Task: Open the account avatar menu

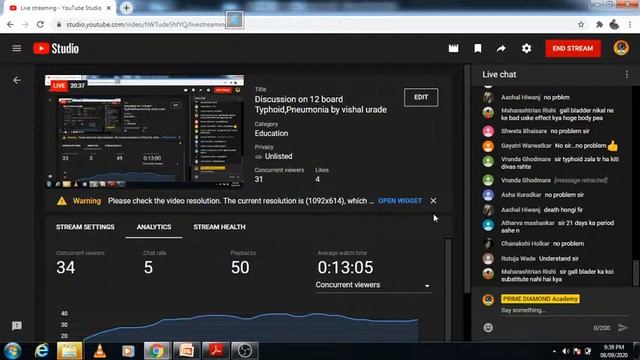Action: [x=621, y=48]
